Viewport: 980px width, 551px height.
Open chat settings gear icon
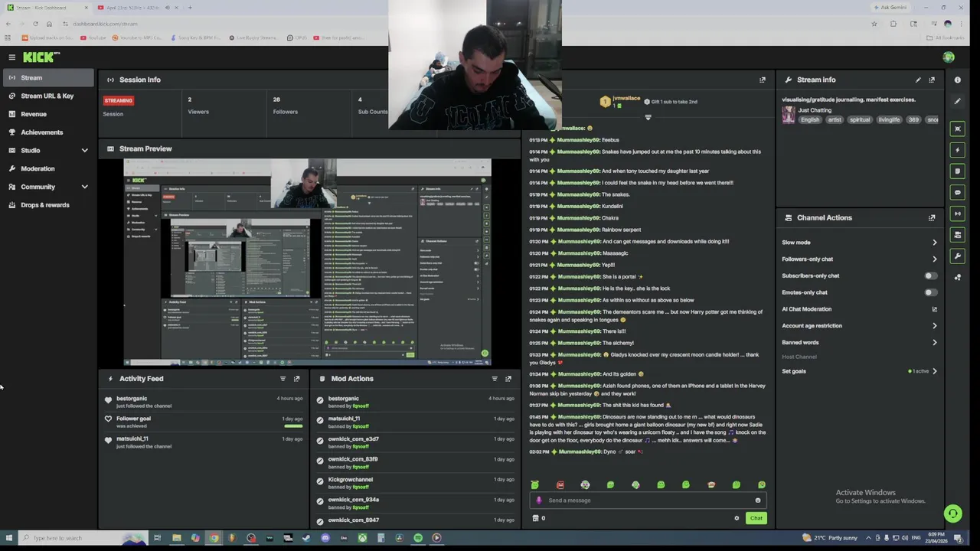(737, 518)
